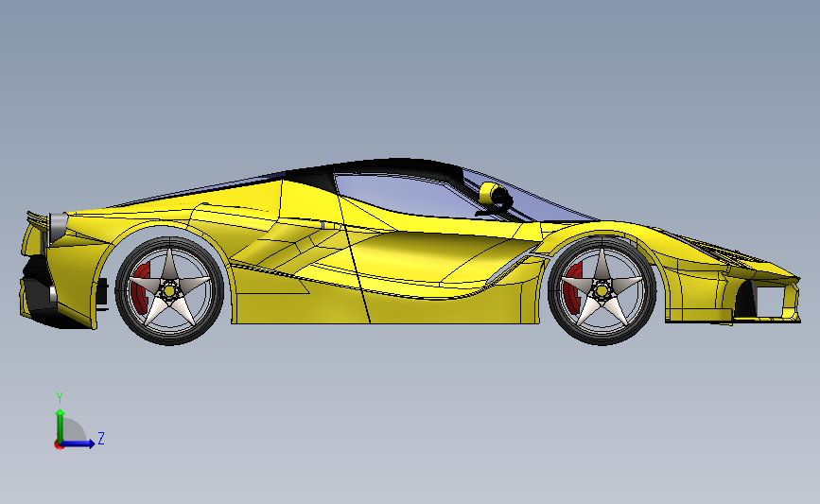Click the red X axis dot at the triad origin
Viewport: 820px width, 504px height.
(x=59, y=445)
